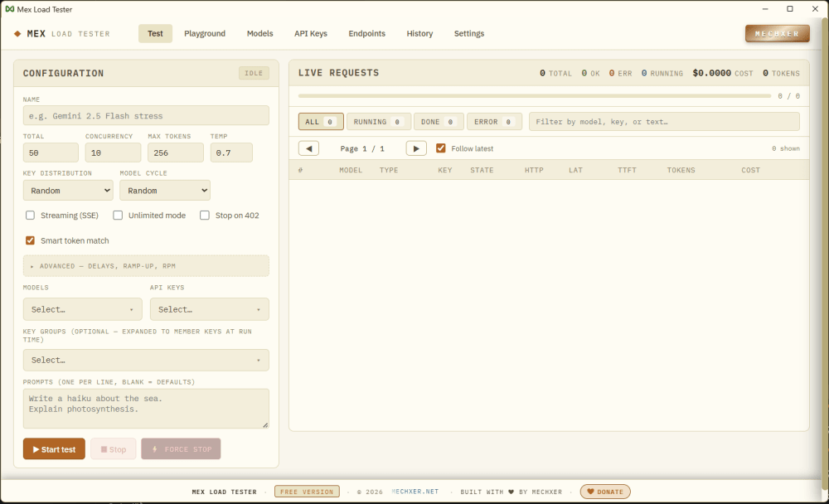This screenshot has width=829, height=504.
Task: Click the TTFT column header
Action: (x=627, y=170)
